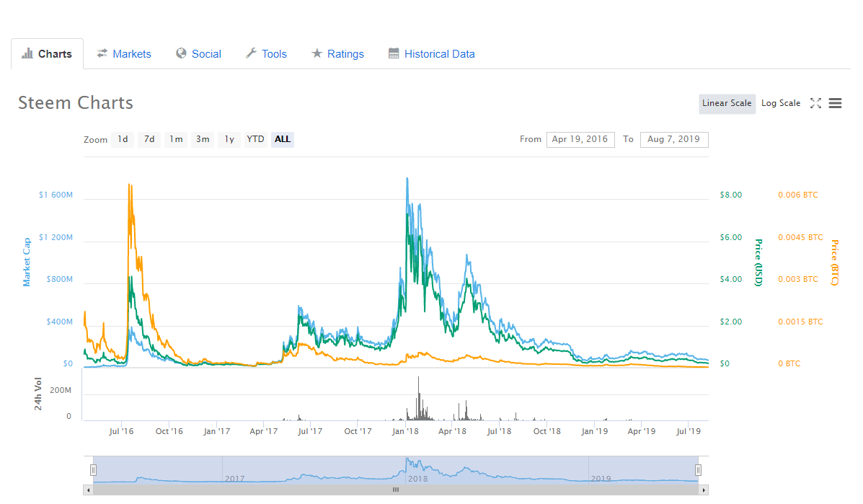Screen dimensions: 863x504
Task: Click the Oct '18 x-axis label
Action: [x=547, y=431]
